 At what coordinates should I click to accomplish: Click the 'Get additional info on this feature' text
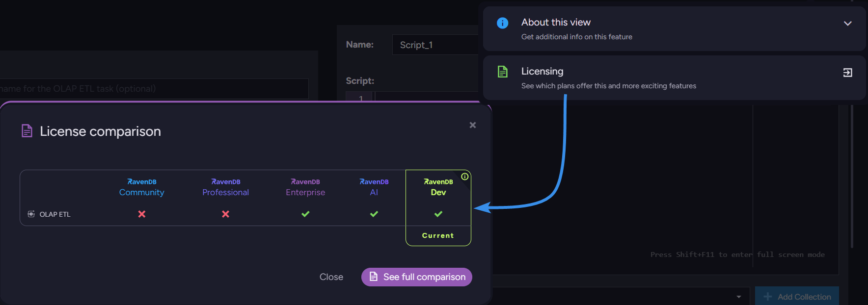577,37
